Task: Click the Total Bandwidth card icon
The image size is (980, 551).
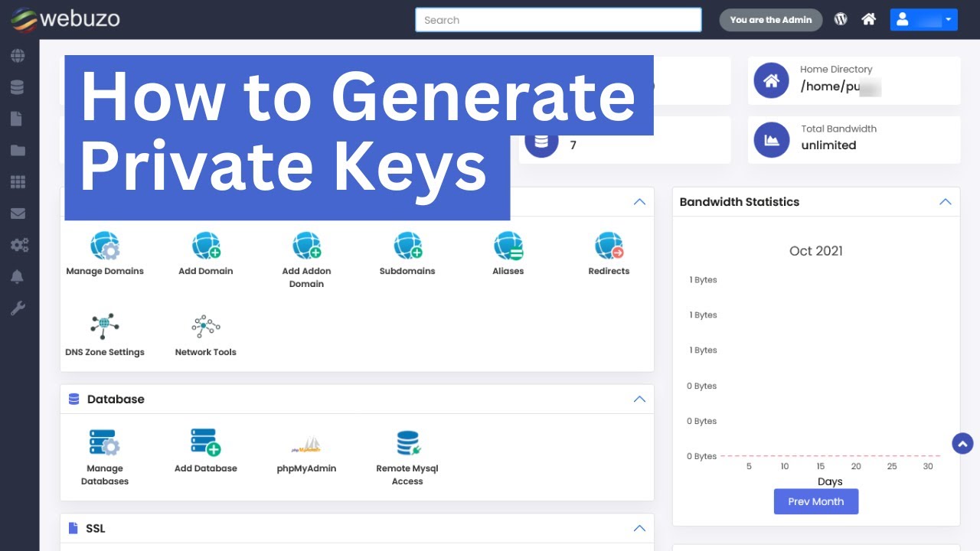Action: coord(771,140)
